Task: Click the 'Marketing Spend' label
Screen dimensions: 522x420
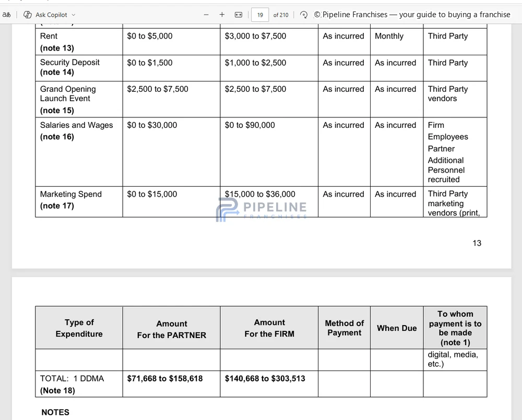Action: 70,194
